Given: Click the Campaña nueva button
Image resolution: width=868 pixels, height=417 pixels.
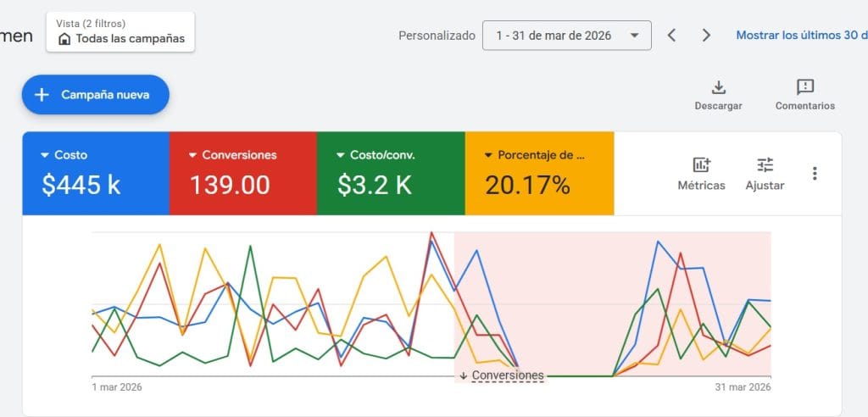Looking at the screenshot, I should [x=95, y=95].
